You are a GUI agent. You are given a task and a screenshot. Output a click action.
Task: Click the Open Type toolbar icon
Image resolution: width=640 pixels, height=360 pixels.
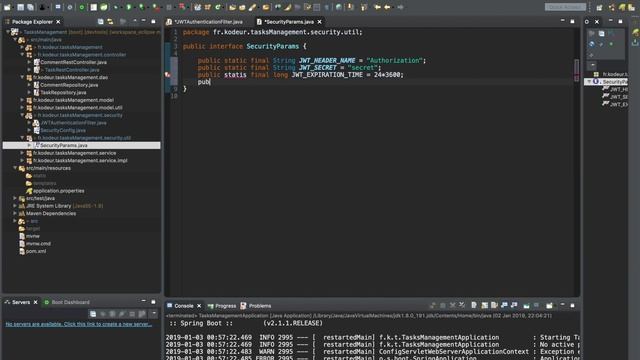[x=232, y=7]
